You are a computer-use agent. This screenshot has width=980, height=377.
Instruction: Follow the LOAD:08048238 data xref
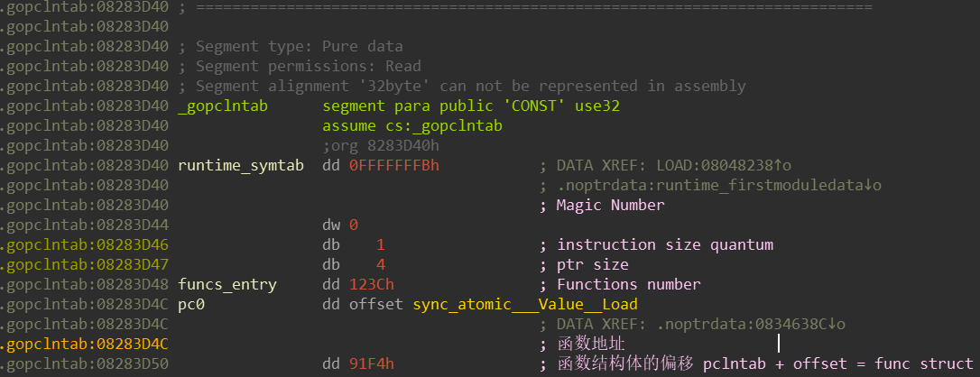[725, 165]
